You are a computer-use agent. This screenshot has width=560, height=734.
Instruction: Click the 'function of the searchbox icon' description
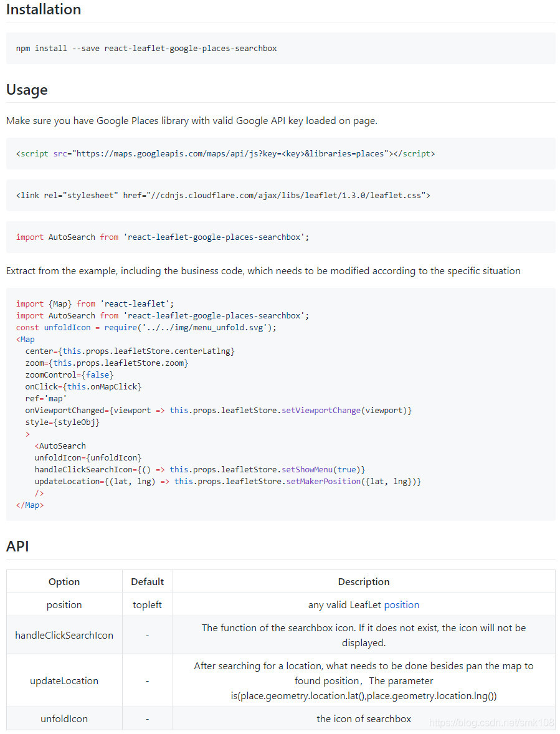point(364,635)
